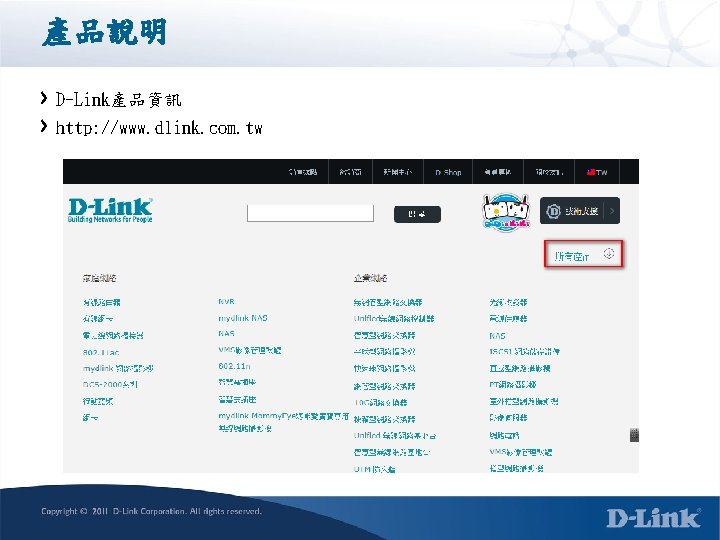Open the PT network camera link
The height and width of the screenshot is (540, 720).
pos(512,384)
